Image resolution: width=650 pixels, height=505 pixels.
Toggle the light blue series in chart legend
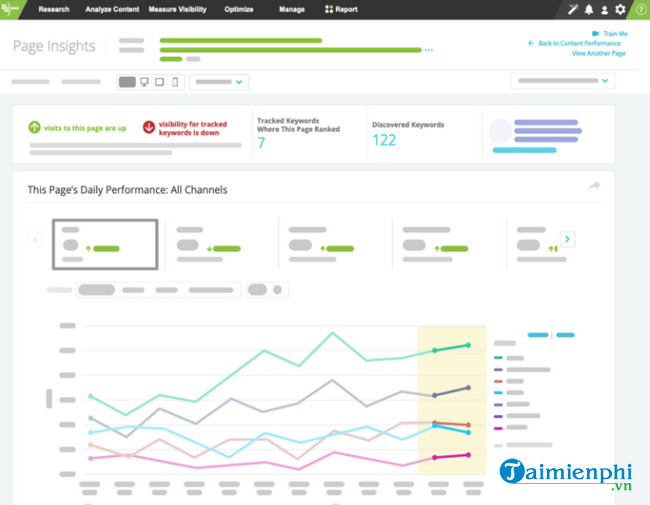pyautogui.click(x=499, y=392)
